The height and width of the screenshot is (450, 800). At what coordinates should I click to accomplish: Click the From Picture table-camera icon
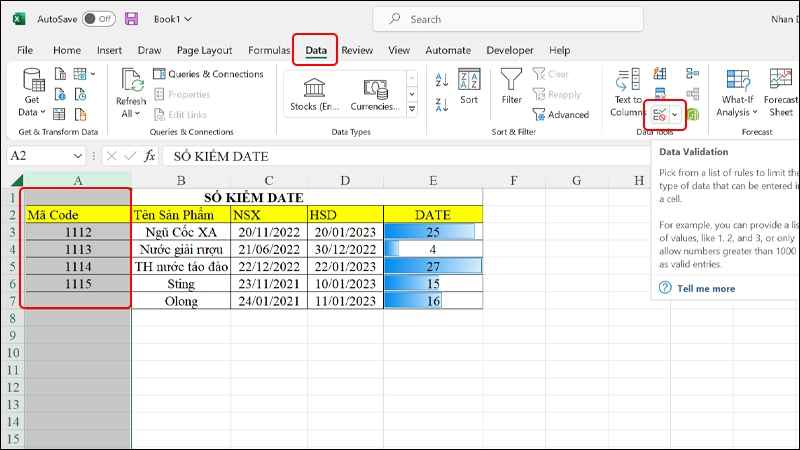click(80, 74)
